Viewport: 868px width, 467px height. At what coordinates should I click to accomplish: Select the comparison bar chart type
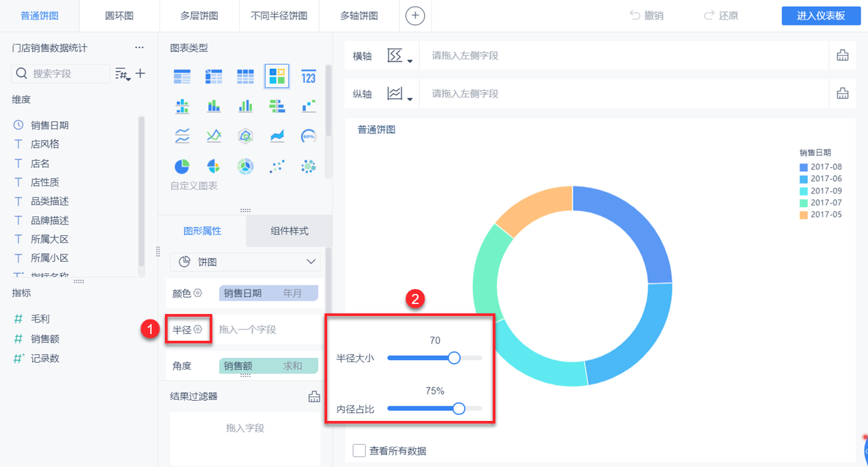pyautogui.click(x=277, y=106)
